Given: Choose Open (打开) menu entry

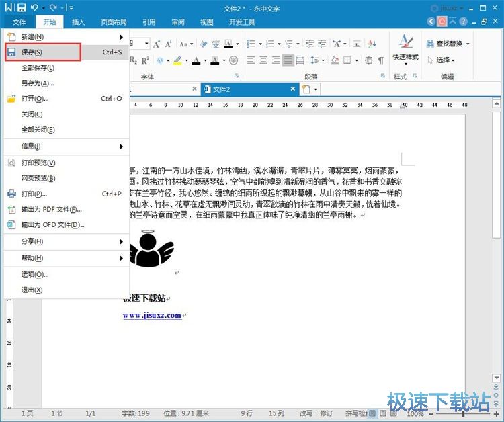Looking at the screenshot, I should 67,99.
